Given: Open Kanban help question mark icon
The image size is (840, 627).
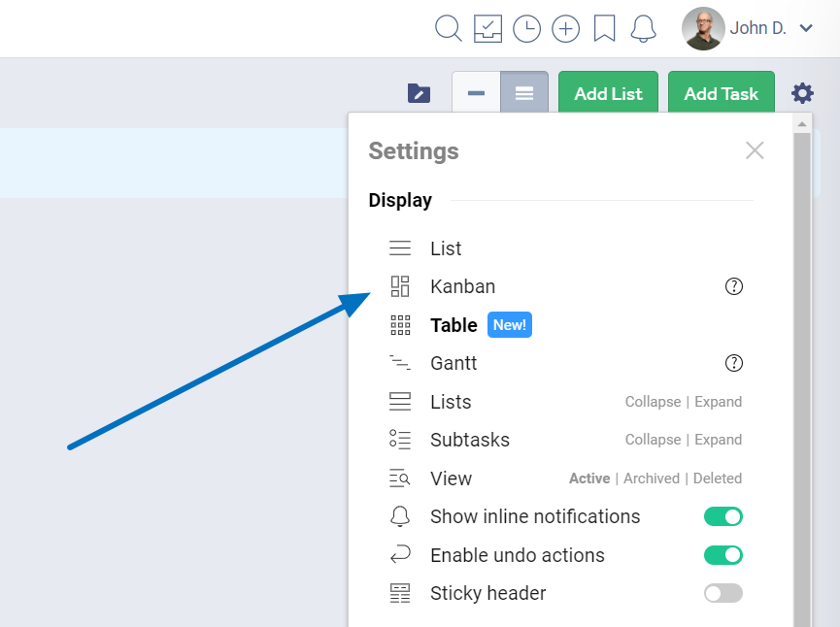Looking at the screenshot, I should coord(734,286).
